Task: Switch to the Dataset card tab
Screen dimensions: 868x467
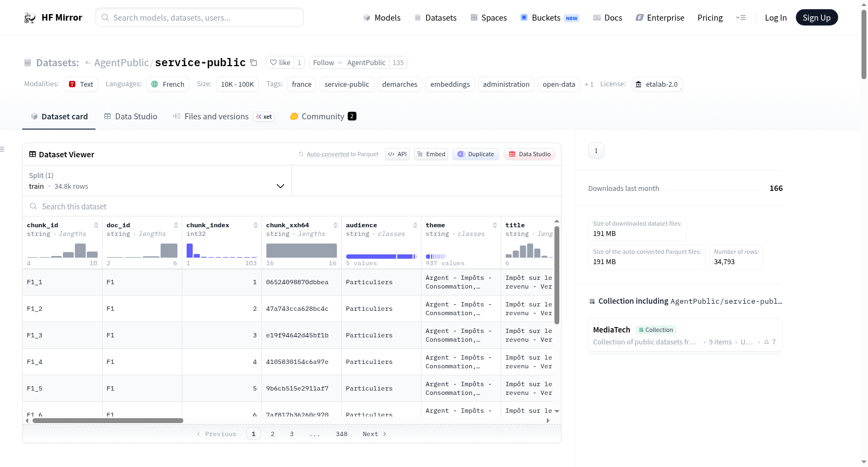Action: (x=59, y=116)
